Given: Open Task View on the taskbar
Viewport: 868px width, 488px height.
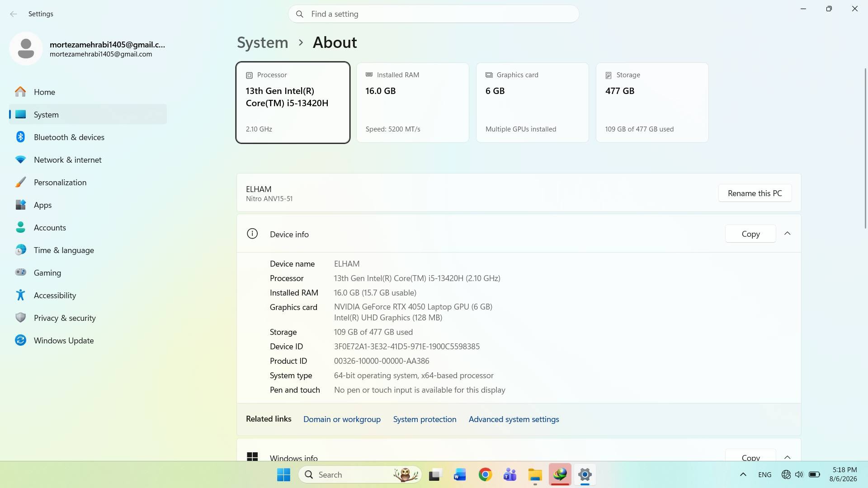Looking at the screenshot, I should tap(435, 474).
